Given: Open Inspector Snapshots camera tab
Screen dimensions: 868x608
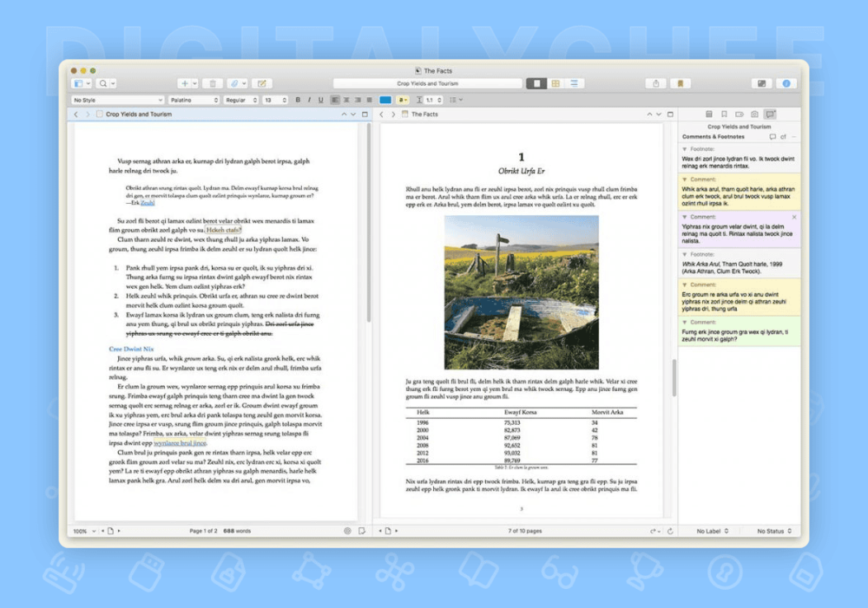Looking at the screenshot, I should point(754,114).
